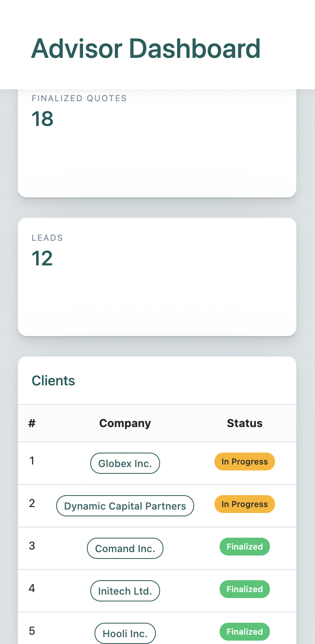The height and width of the screenshot is (644, 315).
Task: Click the Advisor Dashboard title
Action: pyautogui.click(x=146, y=48)
